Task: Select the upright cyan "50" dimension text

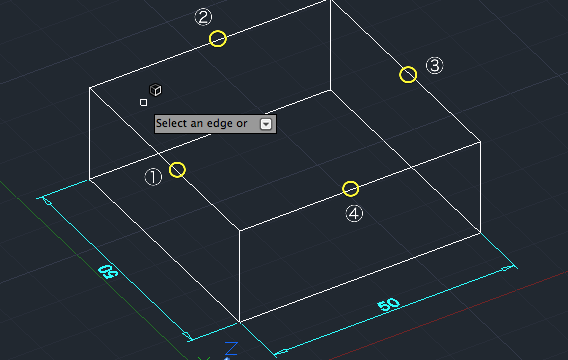Action: coord(388,305)
